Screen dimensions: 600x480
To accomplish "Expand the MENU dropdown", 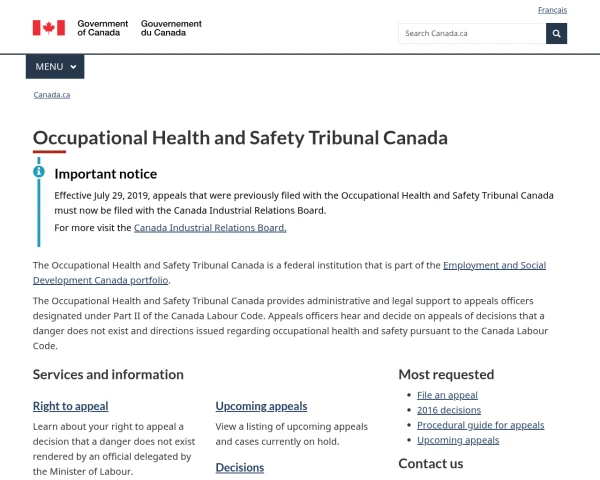I will pos(55,67).
